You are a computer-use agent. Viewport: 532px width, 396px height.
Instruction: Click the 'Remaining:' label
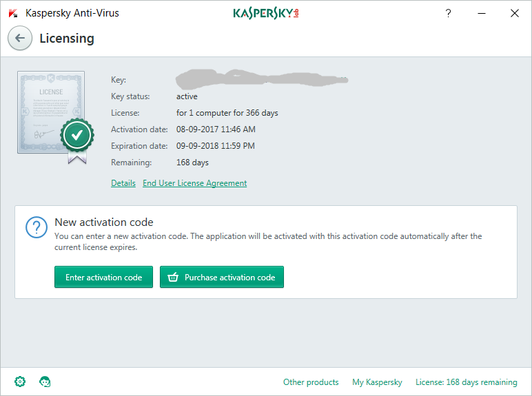pos(132,163)
